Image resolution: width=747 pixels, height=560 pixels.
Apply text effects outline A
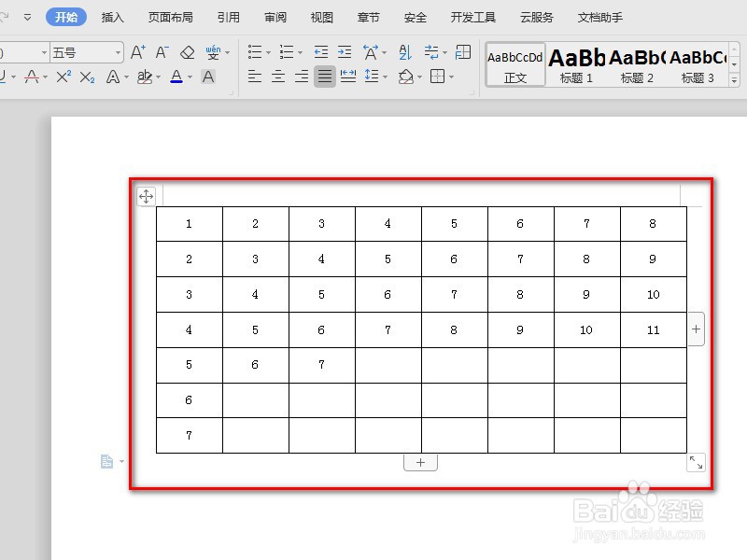(113, 77)
